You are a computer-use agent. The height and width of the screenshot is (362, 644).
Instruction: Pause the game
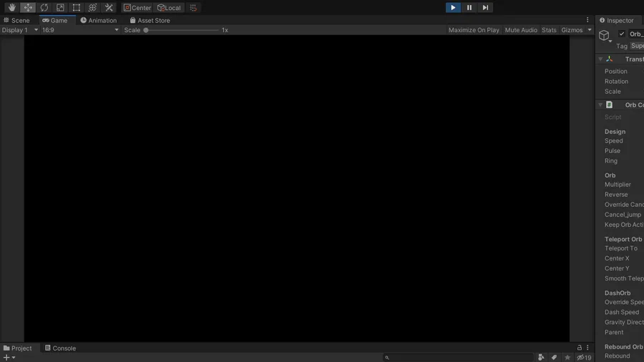(469, 7)
